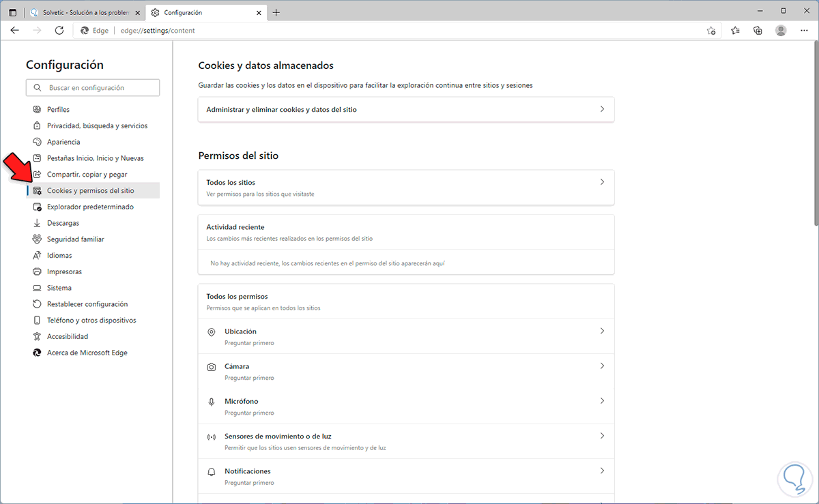Image resolution: width=819 pixels, height=504 pixels.
Task: Expand Micrófono permission chevron
Action: point(602,401)
